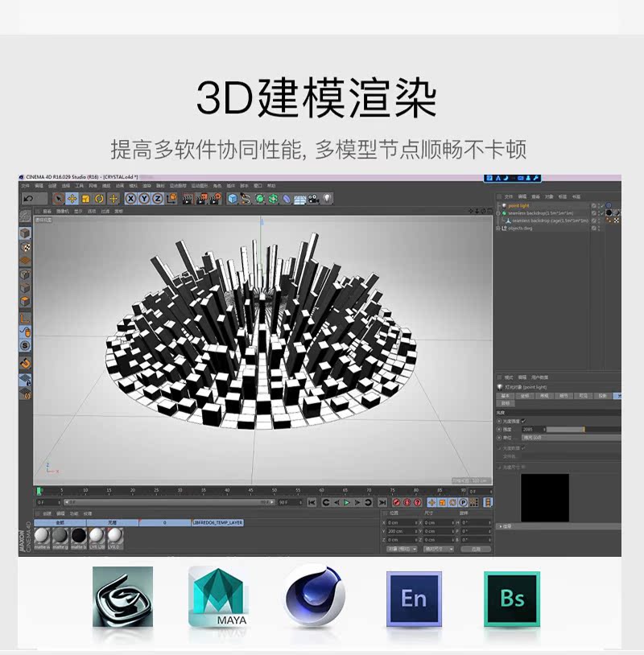Click the 应用 apply button
The width and height of the screenshot is (644, 655).
coord(476,549)
